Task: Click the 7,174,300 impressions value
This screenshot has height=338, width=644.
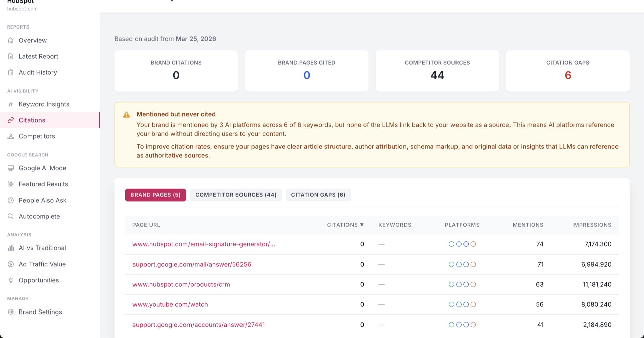Action: tap(598, 244)
